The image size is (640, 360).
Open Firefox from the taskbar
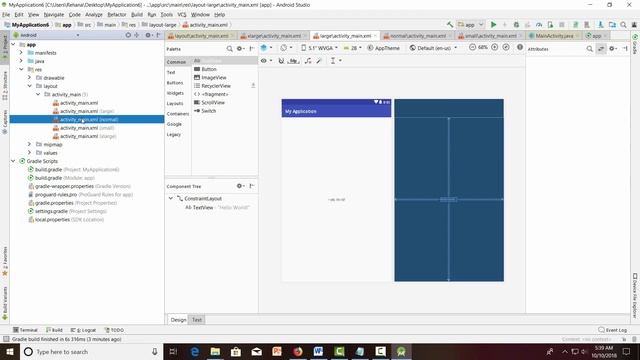(298, 351)
